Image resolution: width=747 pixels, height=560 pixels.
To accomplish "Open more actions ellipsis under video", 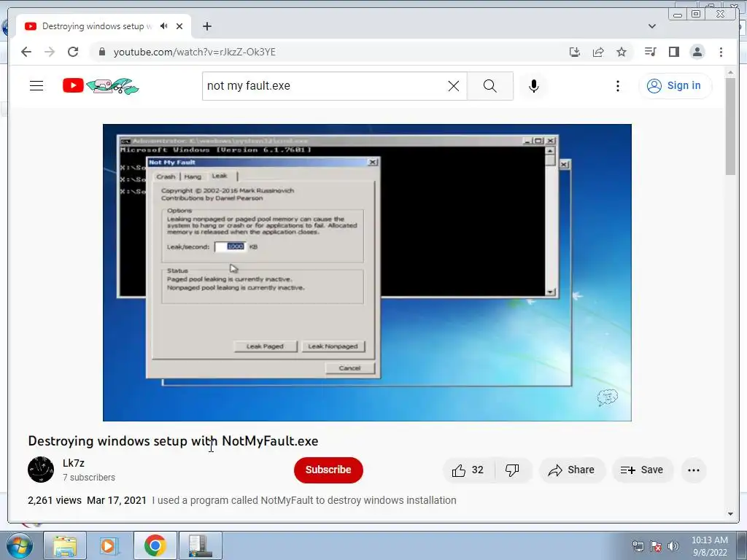I will 694,470.
